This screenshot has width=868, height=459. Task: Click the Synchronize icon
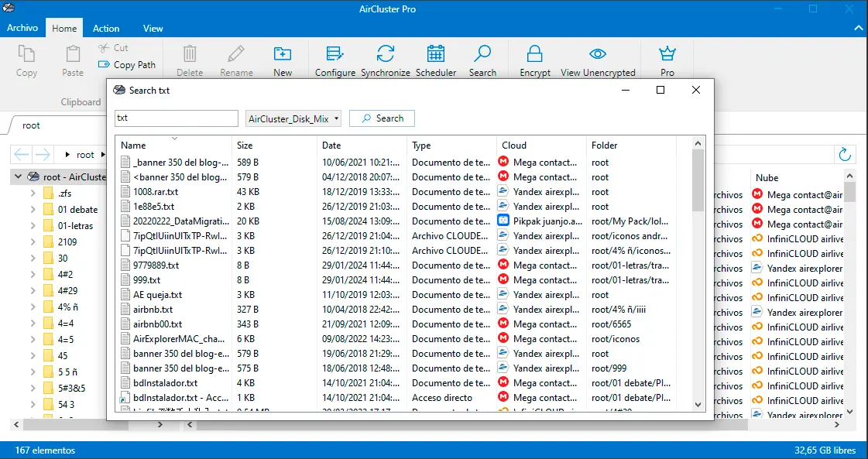point(386,53)
